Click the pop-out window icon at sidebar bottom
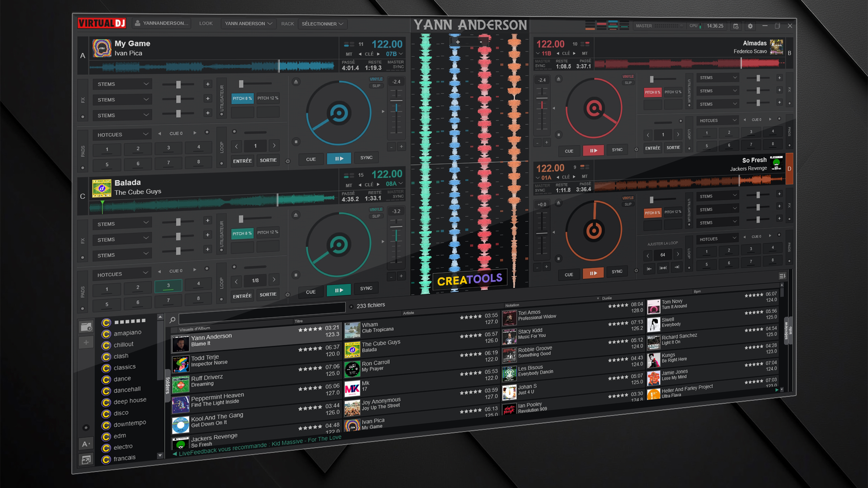Viewport: 868px width, 488px height. [x=86, y=460]
